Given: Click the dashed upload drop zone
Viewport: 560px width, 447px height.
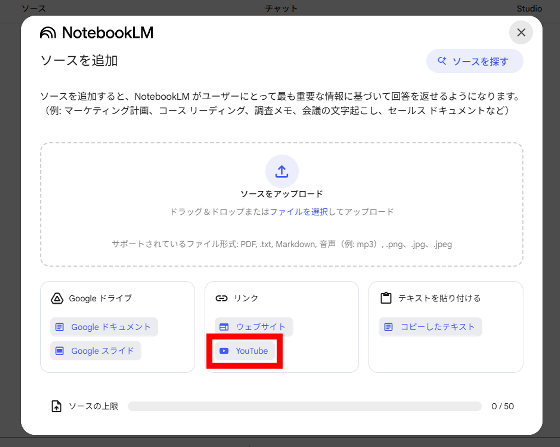Looking at the screenshot, I should coord(282,204).
